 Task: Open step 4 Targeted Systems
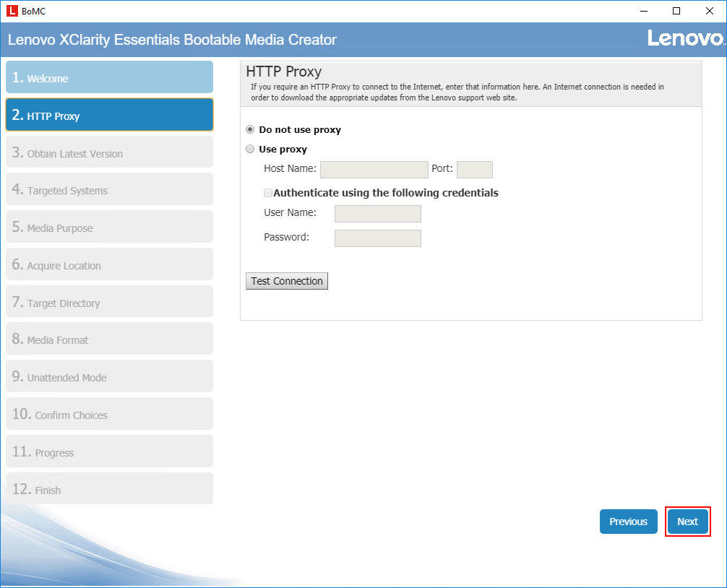pyautogui.click(x=109, y=189)
